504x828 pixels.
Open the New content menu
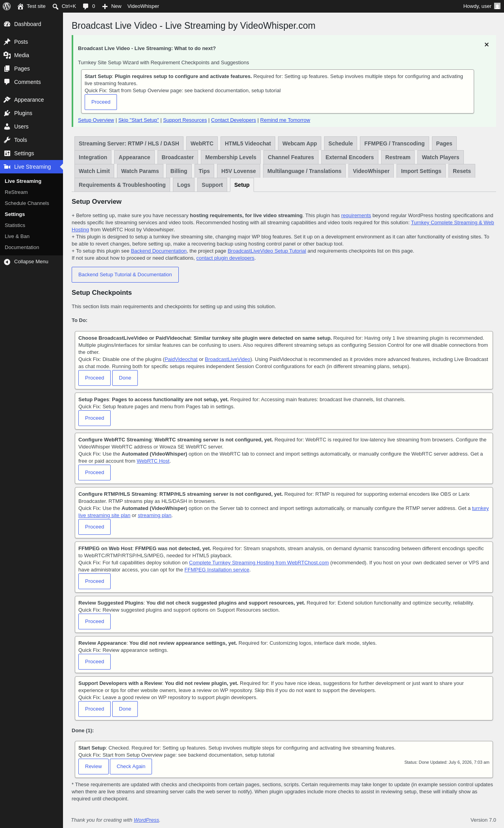click(x=112, y=6)
